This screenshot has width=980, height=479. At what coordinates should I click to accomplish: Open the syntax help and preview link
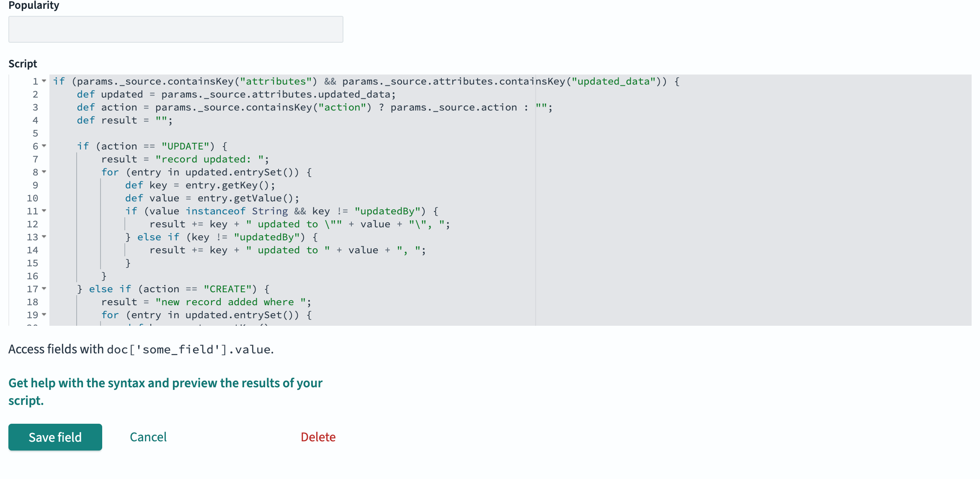(165, 383)
